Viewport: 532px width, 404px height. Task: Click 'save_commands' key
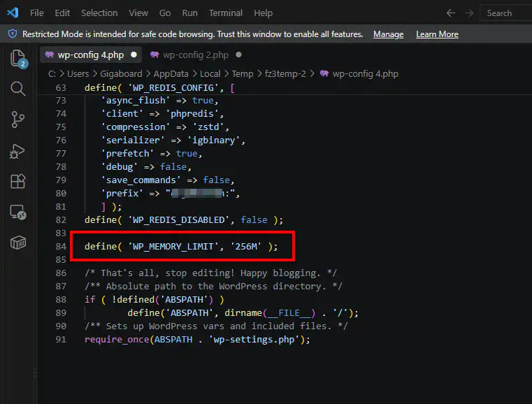coord(141,180)
